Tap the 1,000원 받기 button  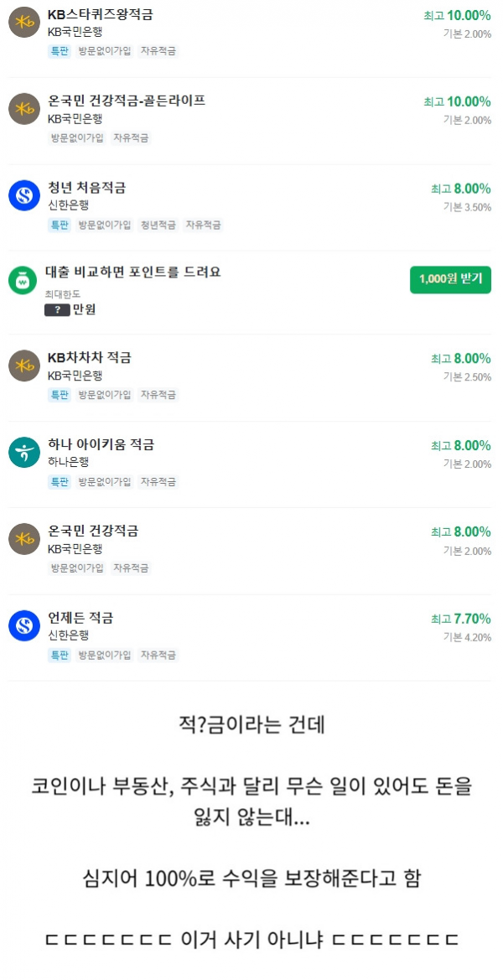[x=450, y=279]
